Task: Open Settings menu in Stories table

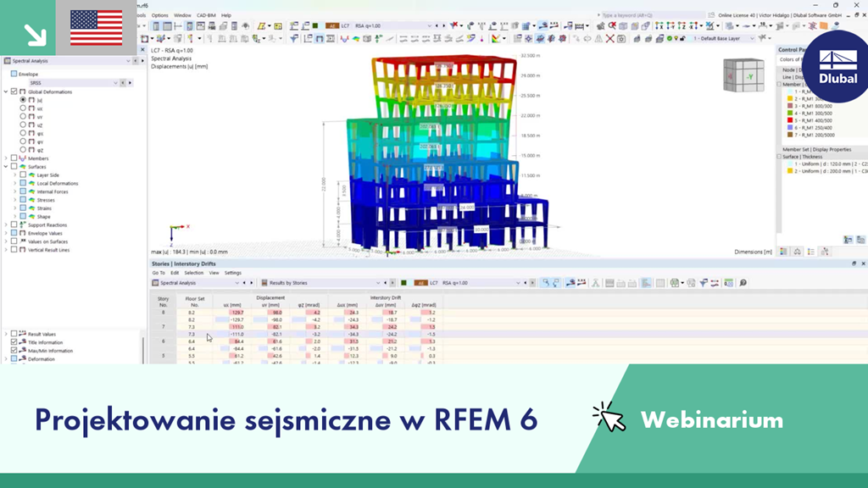Action: point(232,273)
